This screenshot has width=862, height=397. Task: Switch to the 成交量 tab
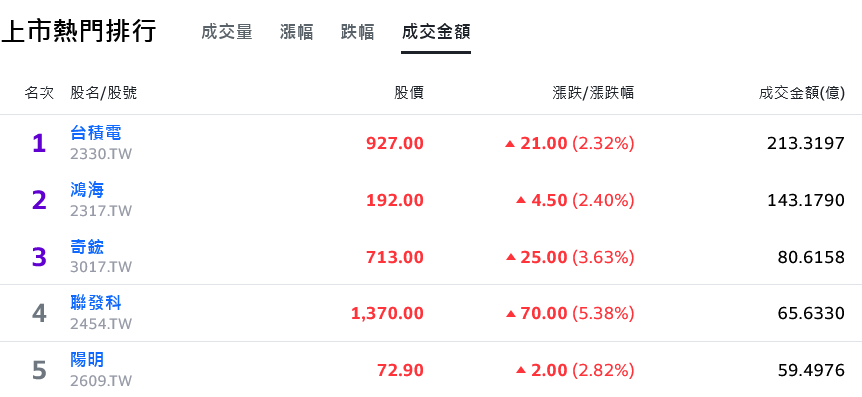click(x=226, y=32)
